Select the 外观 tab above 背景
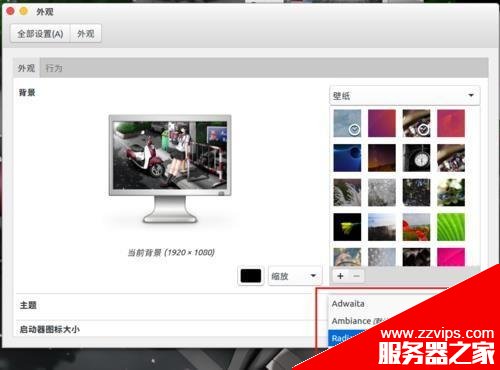This screenshot has height=370, width=500. (26, 68)
